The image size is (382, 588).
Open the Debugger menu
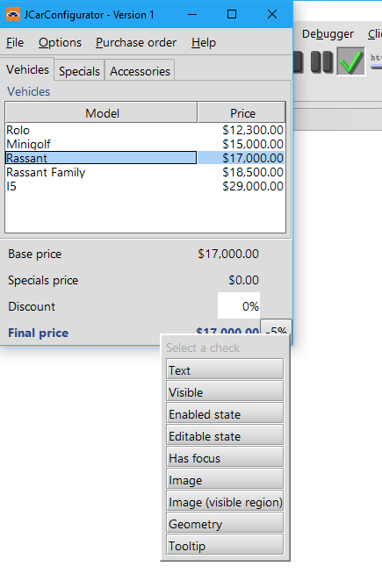[x=328, y=34]
